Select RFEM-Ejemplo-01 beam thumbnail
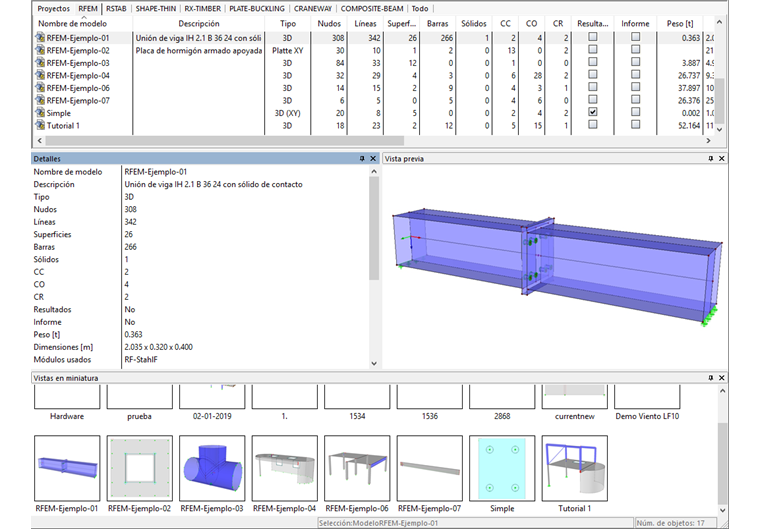760x529 pixels. [x=67, y=468]
